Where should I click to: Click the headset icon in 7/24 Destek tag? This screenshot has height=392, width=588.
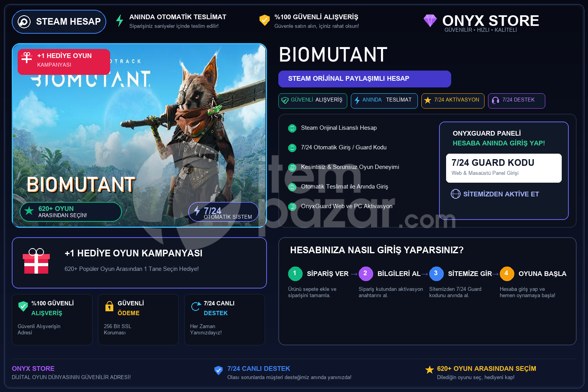[495, 100]
